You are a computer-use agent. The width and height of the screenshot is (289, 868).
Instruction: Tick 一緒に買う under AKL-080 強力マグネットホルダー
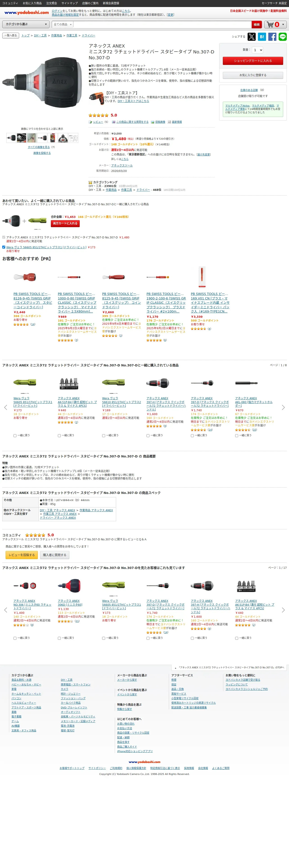click(x=237, y=435)
